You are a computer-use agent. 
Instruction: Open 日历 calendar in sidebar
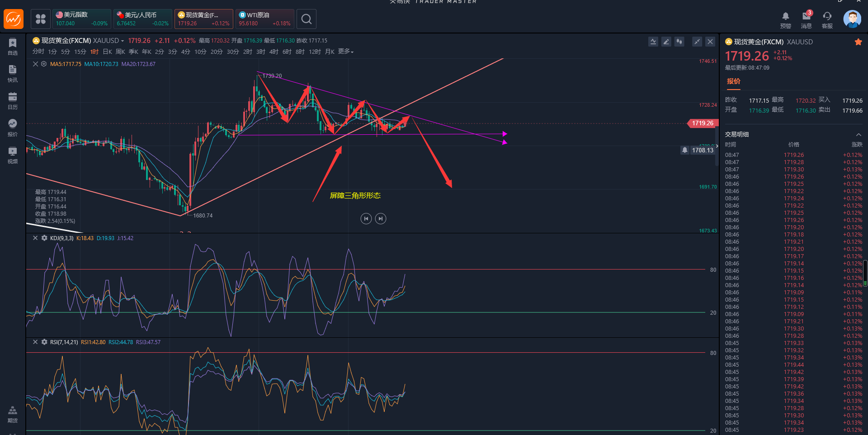[13, 101]
